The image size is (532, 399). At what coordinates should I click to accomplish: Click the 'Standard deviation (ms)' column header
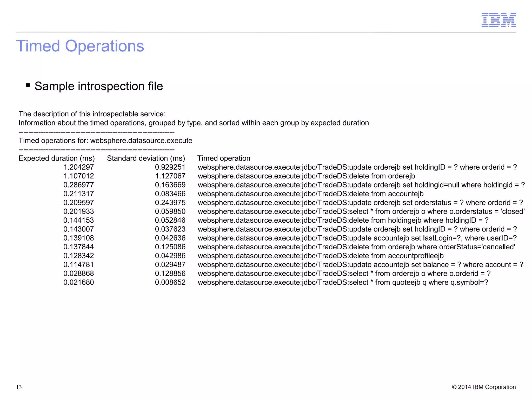146,158
